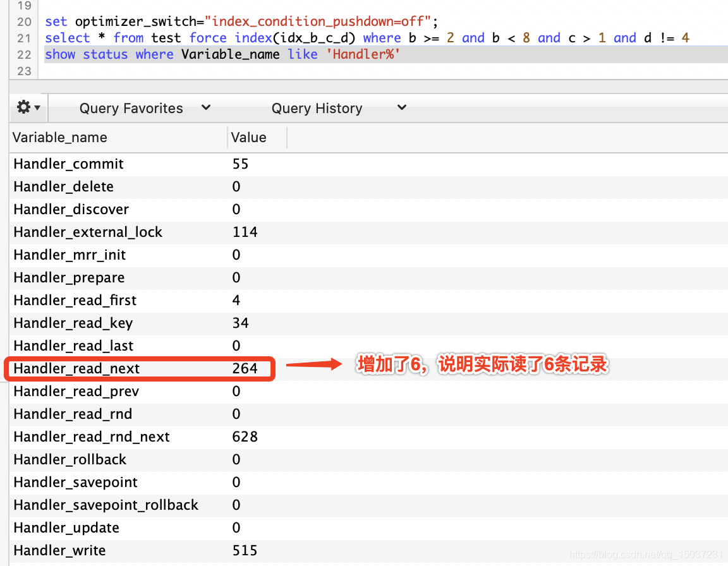Click value 264 for Handler_read_next
728x566 pixels.
point(245,368)
